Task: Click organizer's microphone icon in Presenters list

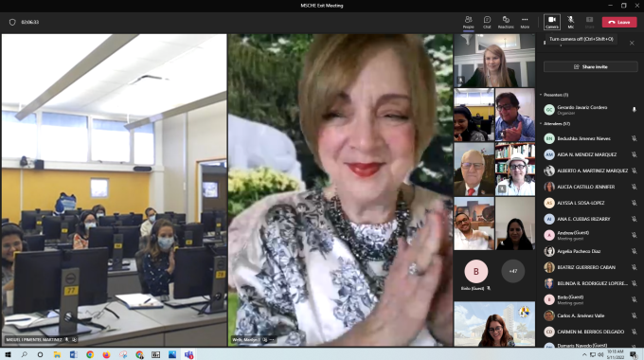Action: tap(634, 110)
